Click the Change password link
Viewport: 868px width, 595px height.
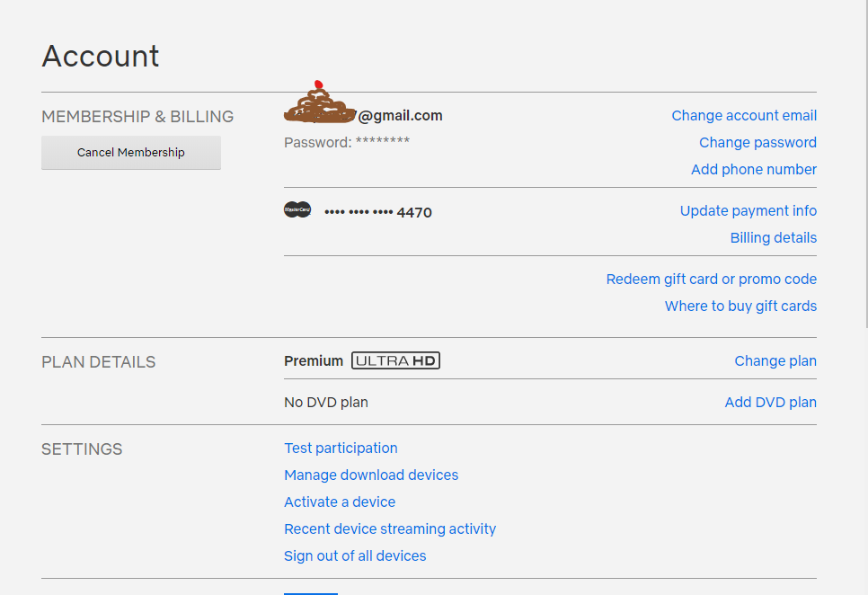[x=757, y=143]
